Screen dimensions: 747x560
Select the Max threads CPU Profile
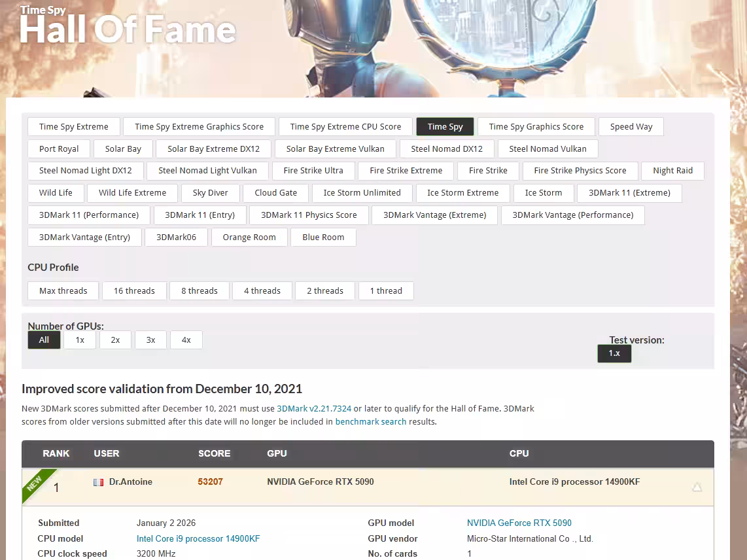[63, 291]
